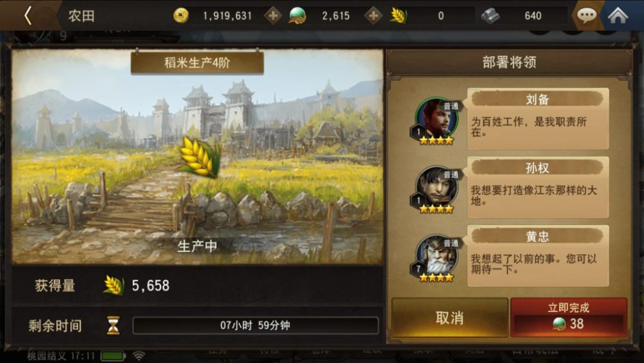This screenshot has width=644, height=363.
Task: Tap the gold coin currency icon
Action: point(181,15)
